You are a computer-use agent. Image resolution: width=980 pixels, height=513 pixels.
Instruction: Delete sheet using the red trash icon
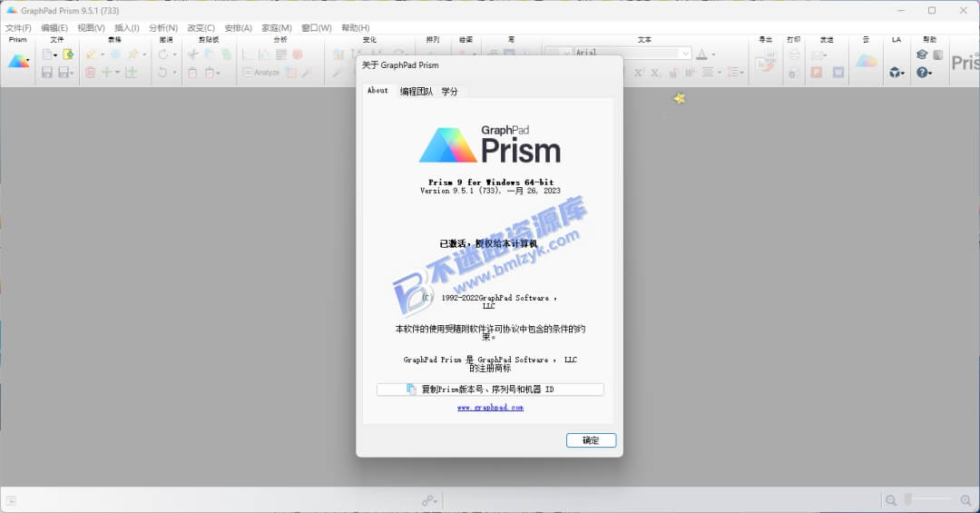point(90,72)
